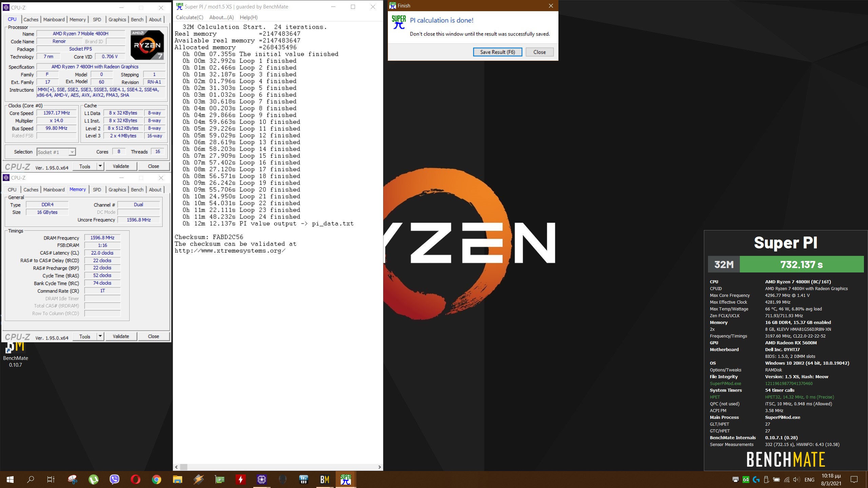The image size is (868, 488).
Task: Click the clock showing 10:18 μμ
Action: (x=831, y=476)
